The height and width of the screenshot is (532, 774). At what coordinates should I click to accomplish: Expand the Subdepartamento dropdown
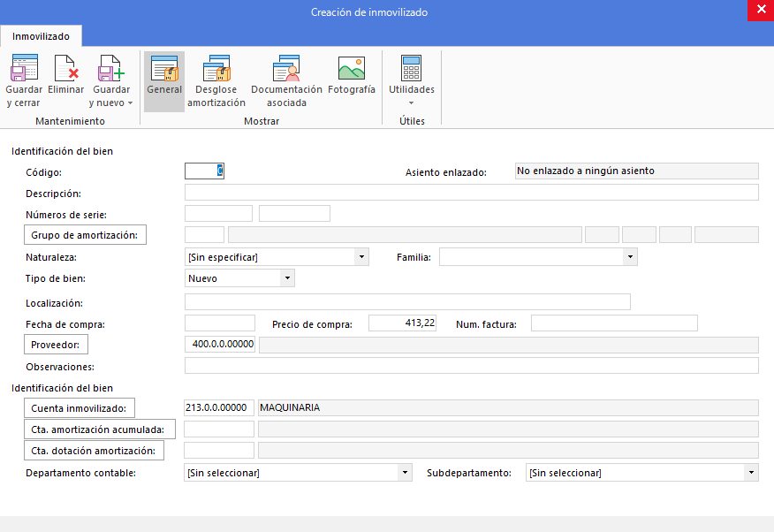(x=751, y=473)
